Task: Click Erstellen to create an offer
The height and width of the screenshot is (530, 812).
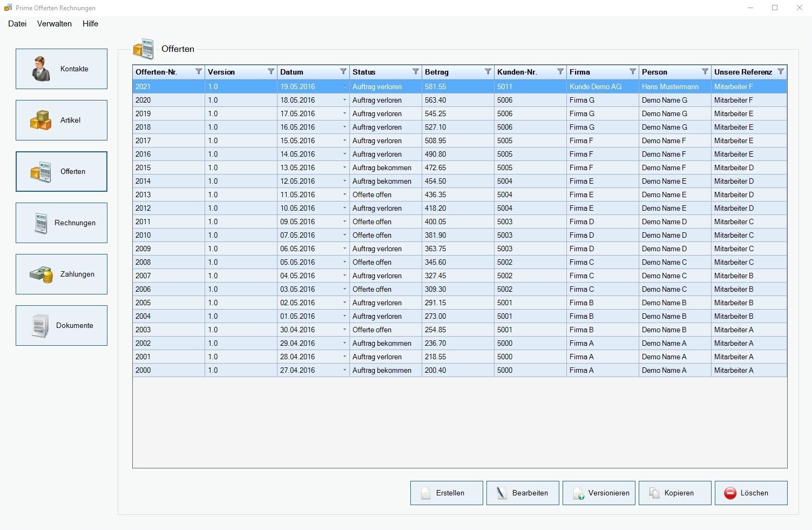Action: click(x=446, y=493)
